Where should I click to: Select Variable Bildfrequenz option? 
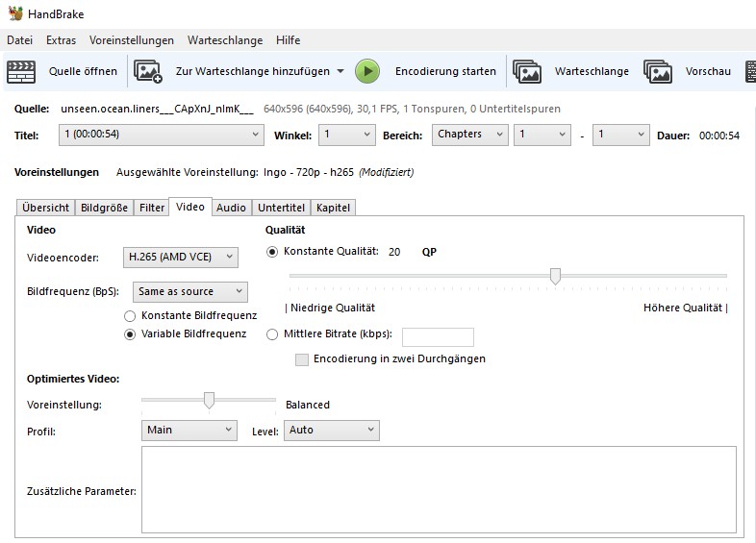coord(130,334)
